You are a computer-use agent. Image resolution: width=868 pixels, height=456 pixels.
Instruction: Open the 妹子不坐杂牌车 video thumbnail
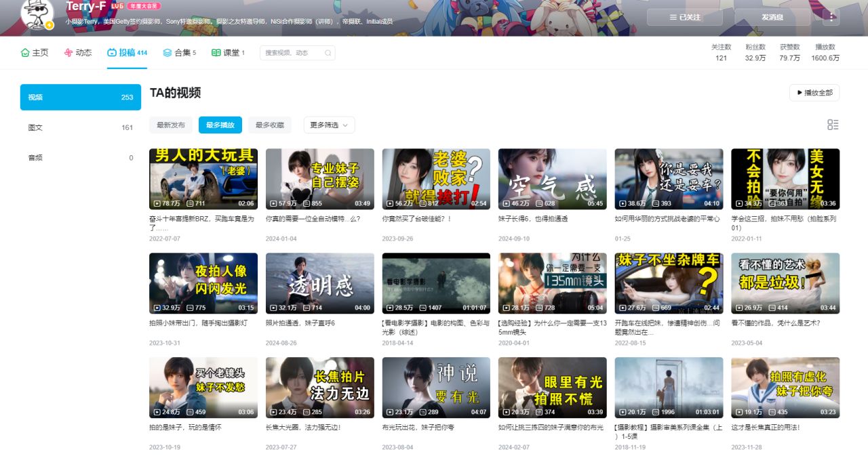point(669,283)
